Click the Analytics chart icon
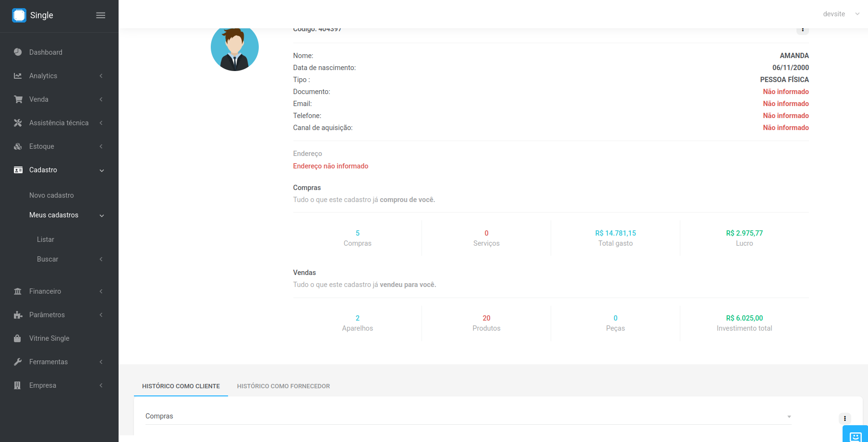868x442 pixels. tap(18, 76)
